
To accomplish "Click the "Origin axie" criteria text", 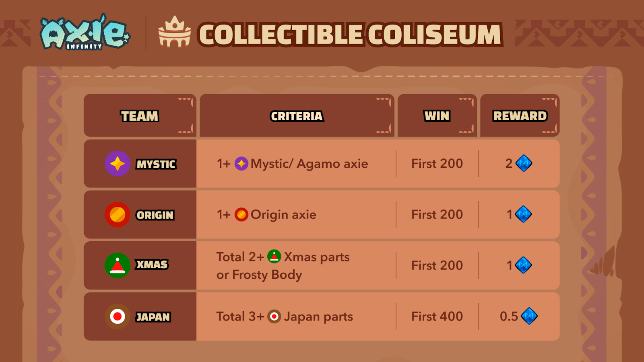I will pos(283,215).
